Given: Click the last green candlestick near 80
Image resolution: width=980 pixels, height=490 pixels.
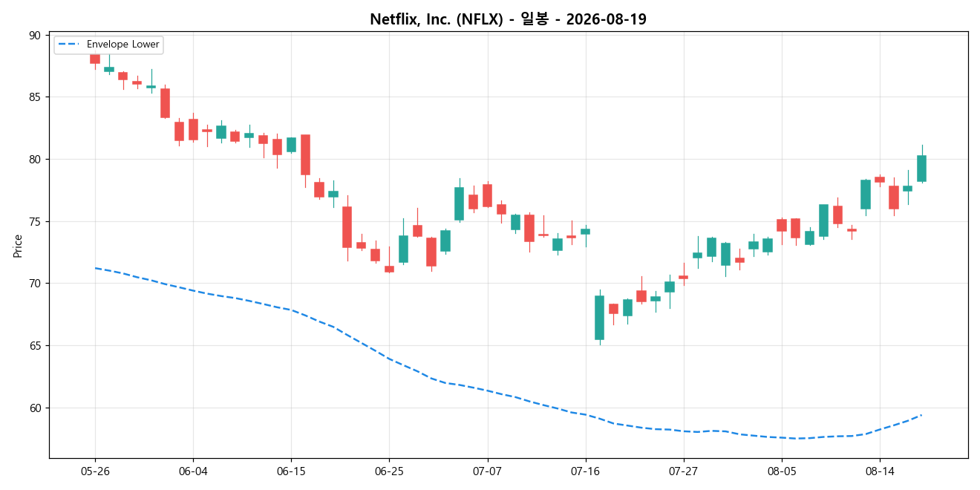Looking at the screenshot, I should point(921,169).
